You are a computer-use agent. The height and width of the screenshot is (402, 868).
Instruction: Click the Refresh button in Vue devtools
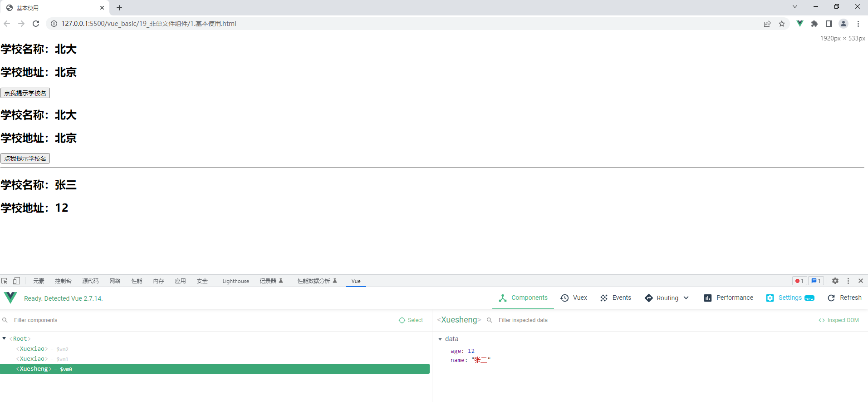[844, 298]
